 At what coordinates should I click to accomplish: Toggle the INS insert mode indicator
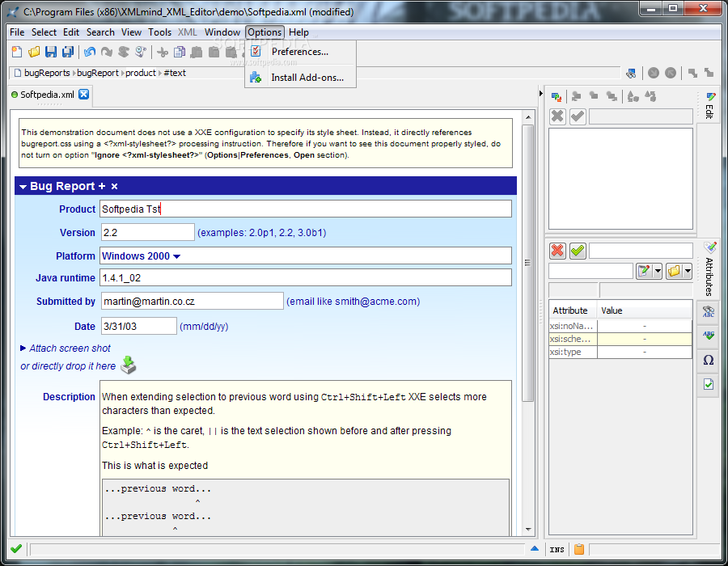557,550
